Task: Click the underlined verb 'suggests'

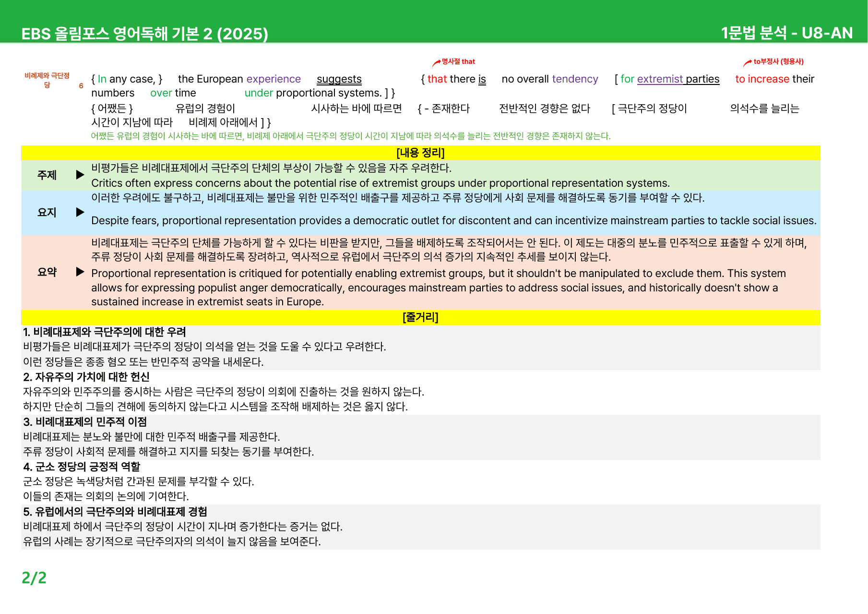Action: click(339, 79)
